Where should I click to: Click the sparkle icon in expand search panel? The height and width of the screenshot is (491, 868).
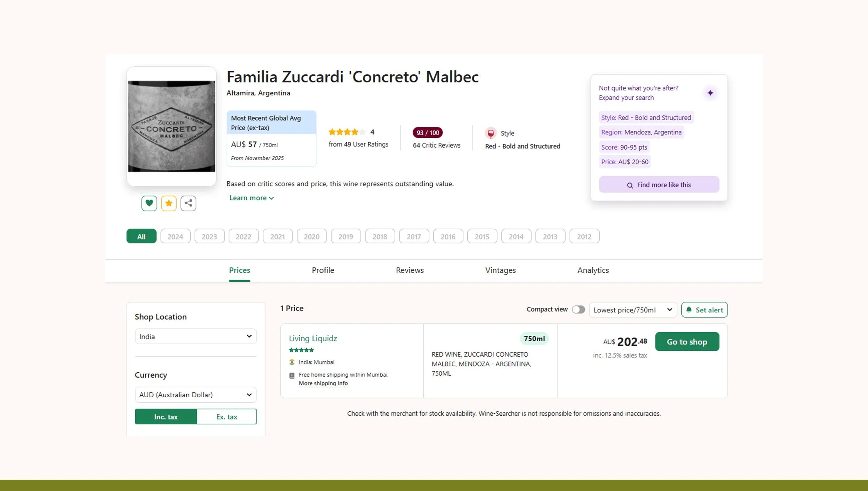710,93
